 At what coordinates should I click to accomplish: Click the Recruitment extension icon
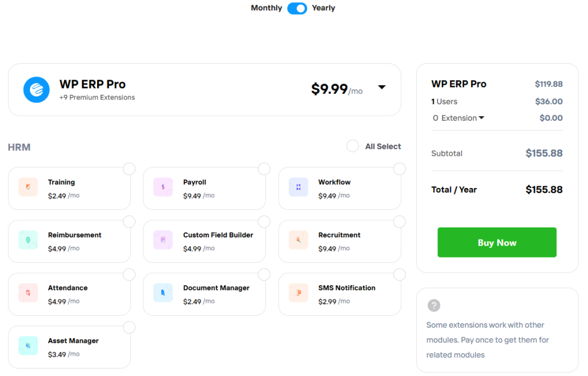click(x=299, y=240)
